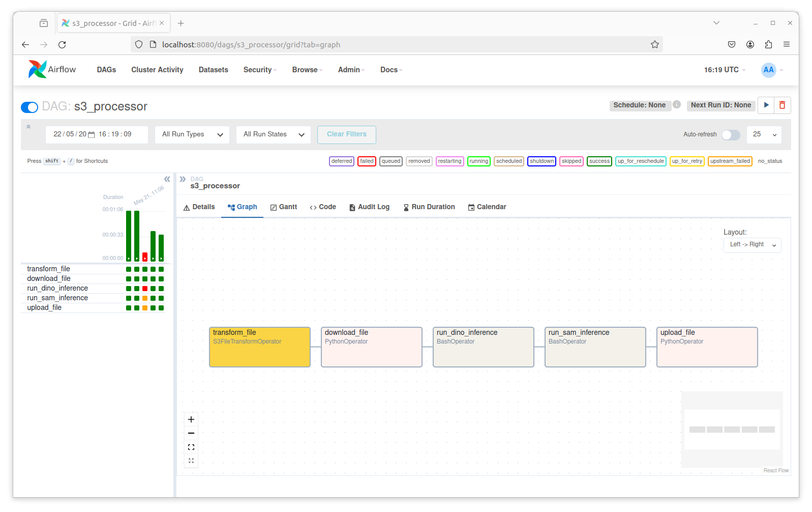Click the double-right chevron beside DAG breadcrumb
Image resolution: width=812 pixels, height=512 pixels.
click(183, 179)
